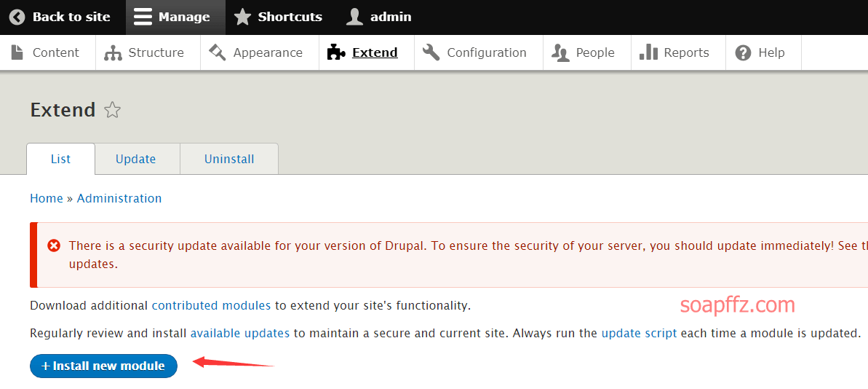
Task: Open Structure via the hierarchy icon
Action: [113, 53]
